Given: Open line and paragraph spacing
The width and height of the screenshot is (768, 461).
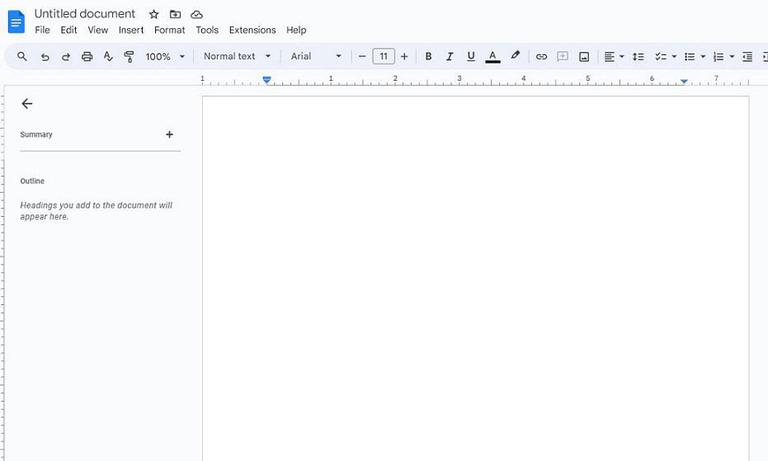Looking at the screenshot, I should (x=638, y=57).
